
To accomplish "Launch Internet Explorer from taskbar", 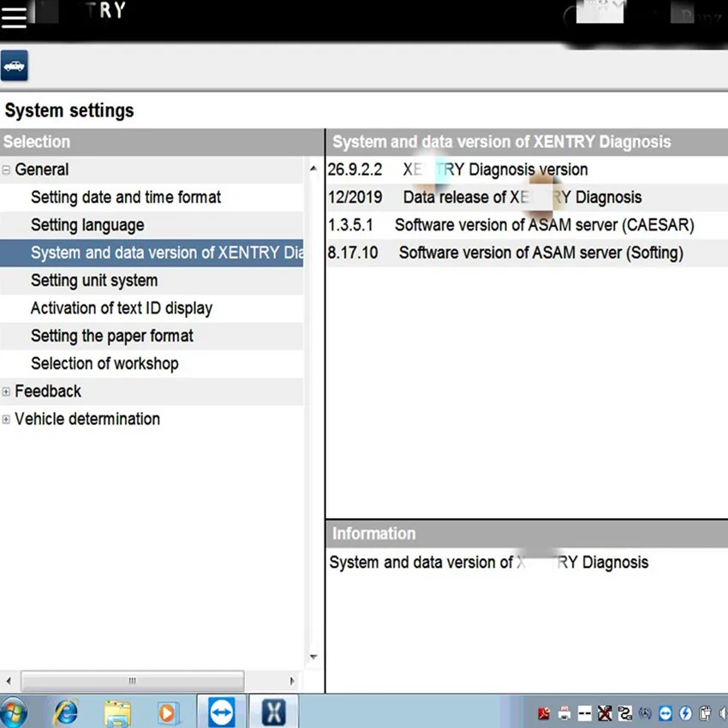I will point(67,713).
